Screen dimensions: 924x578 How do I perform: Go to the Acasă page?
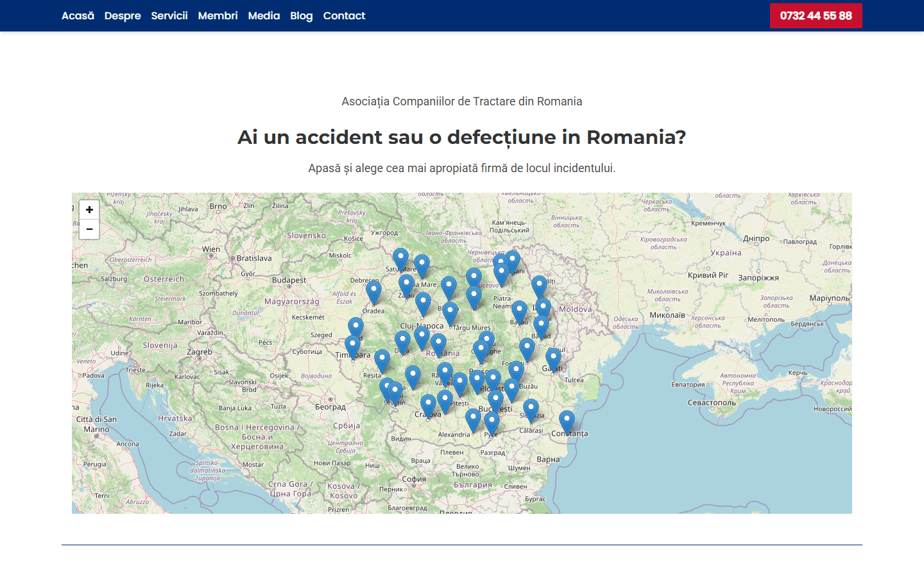(78, 15)
